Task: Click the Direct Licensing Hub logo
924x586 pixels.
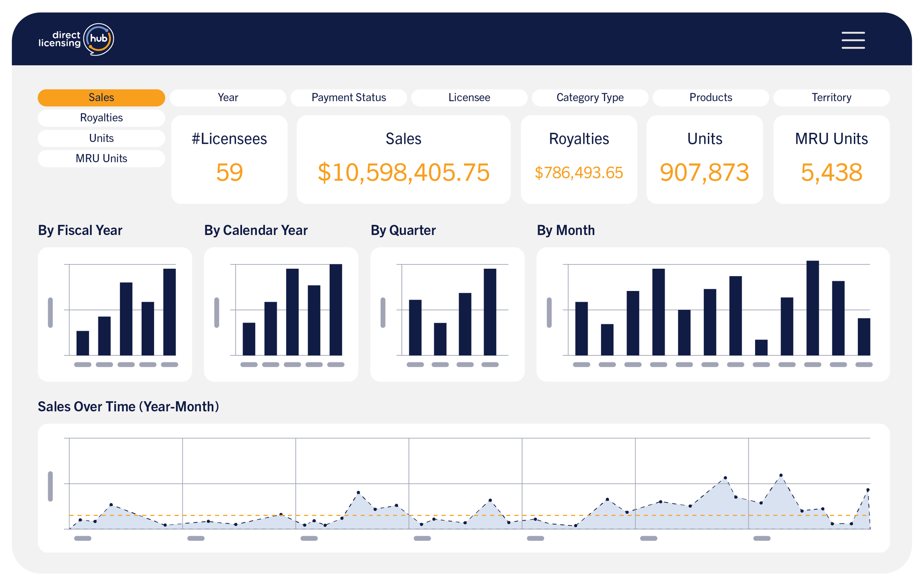Action: pos(76,40)
